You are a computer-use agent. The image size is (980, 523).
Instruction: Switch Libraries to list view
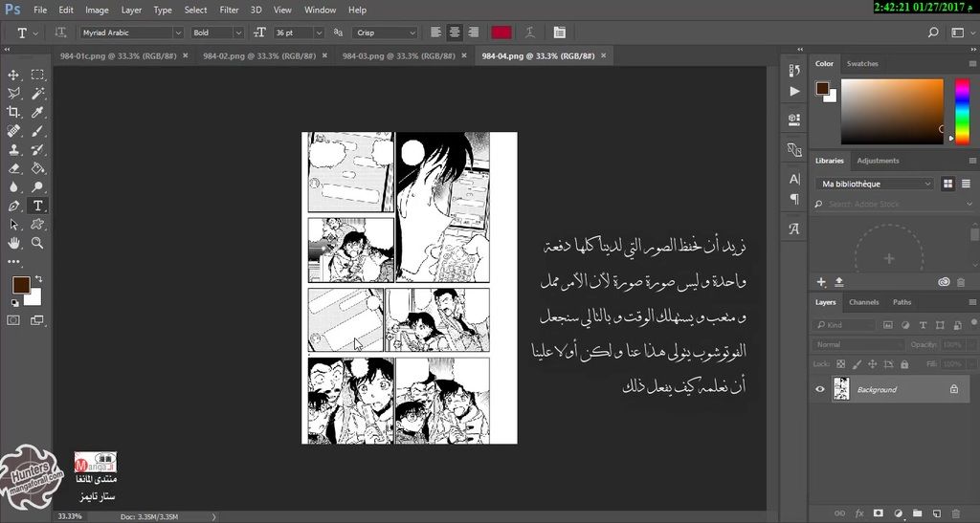967,184
